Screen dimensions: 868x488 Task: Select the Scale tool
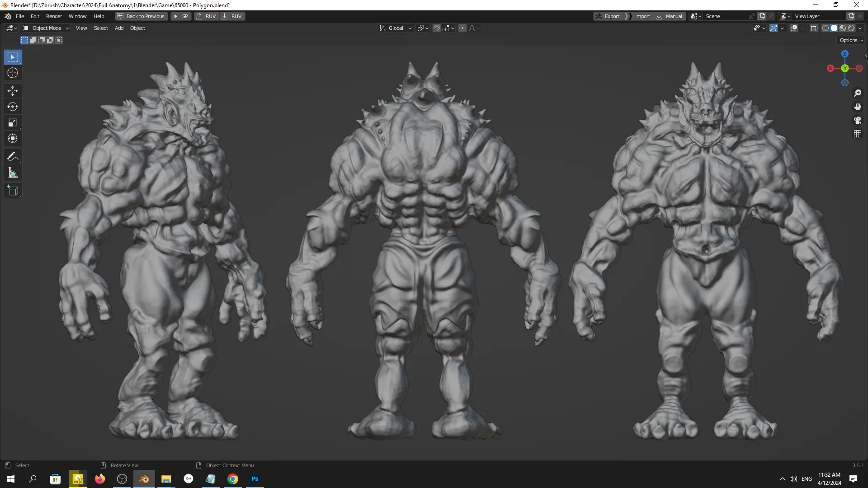click(x=13, y=122)
